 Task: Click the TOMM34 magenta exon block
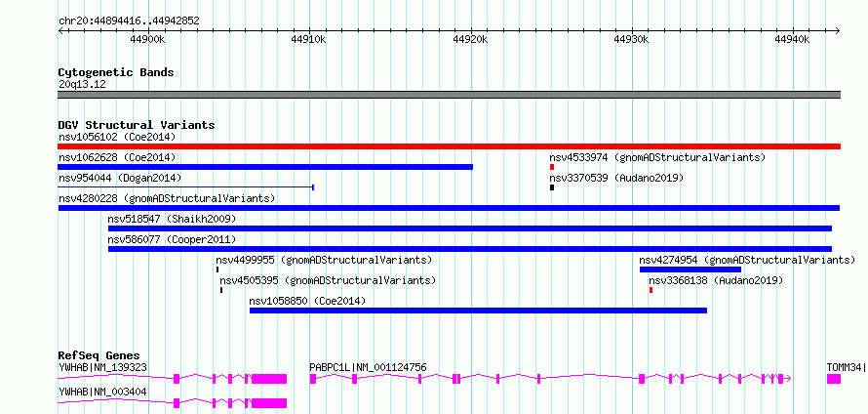tap(834, 379)
